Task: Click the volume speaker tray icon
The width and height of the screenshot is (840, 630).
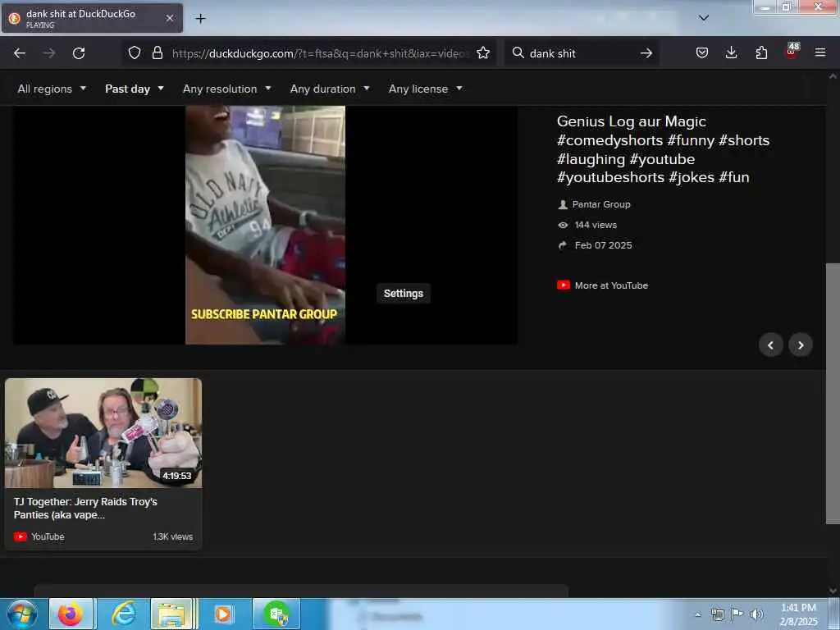Action: pos(757,614)
